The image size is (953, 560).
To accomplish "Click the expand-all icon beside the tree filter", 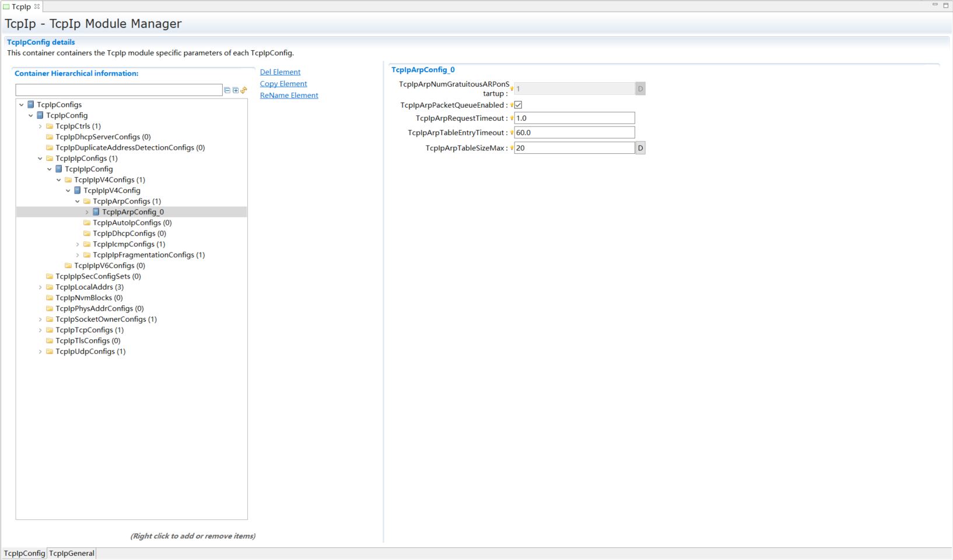I will (x=236, y=90).
